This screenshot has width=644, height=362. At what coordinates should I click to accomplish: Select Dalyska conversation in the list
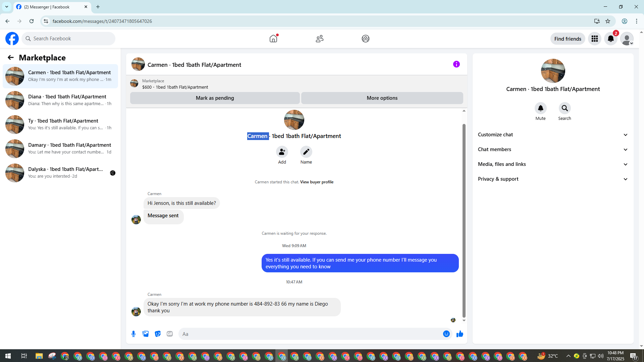click(x=60, y=173)
